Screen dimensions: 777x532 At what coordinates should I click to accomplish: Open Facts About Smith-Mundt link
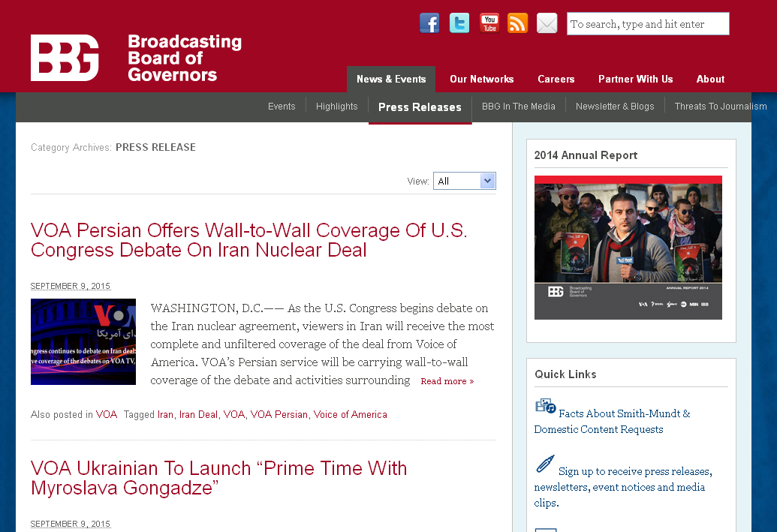(x=613, y=421)
